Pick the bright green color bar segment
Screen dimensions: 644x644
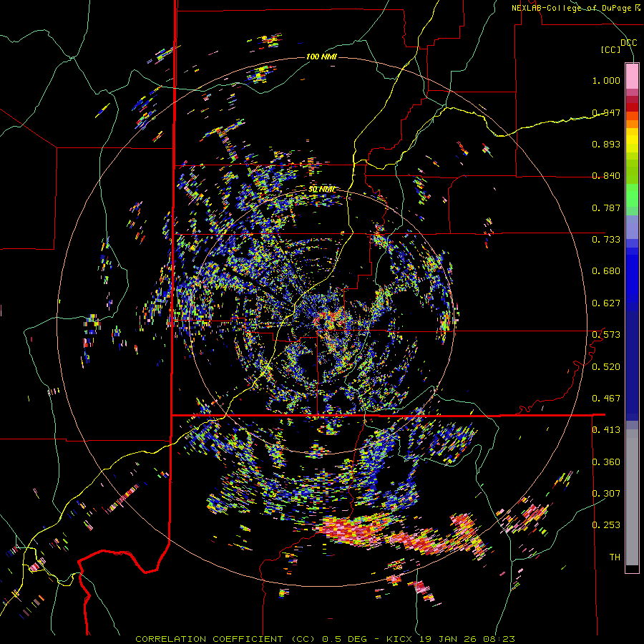click(632, 195)
